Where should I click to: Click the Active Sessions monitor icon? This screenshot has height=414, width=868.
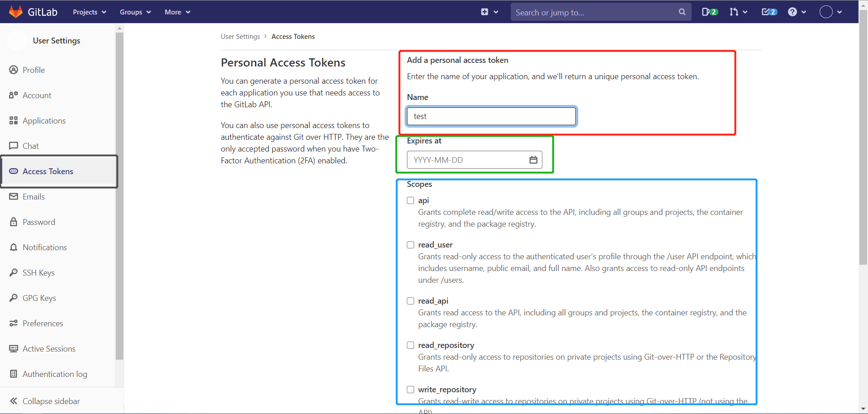[14, 349]
